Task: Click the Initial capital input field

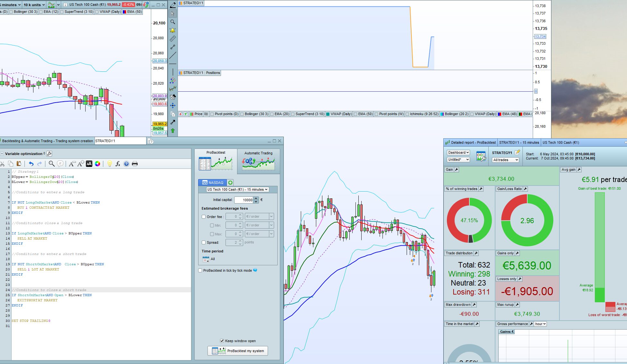Action: [x=244, y=200]
